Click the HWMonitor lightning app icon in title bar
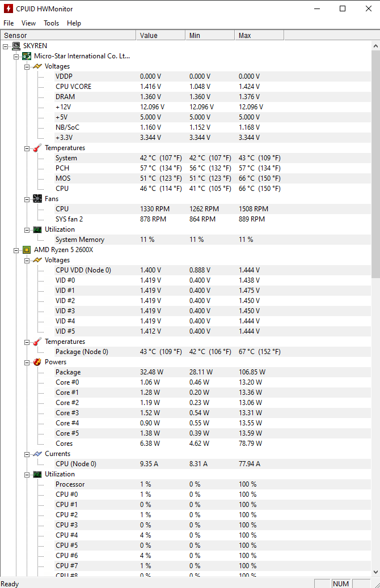 click(x=9, y=8)
